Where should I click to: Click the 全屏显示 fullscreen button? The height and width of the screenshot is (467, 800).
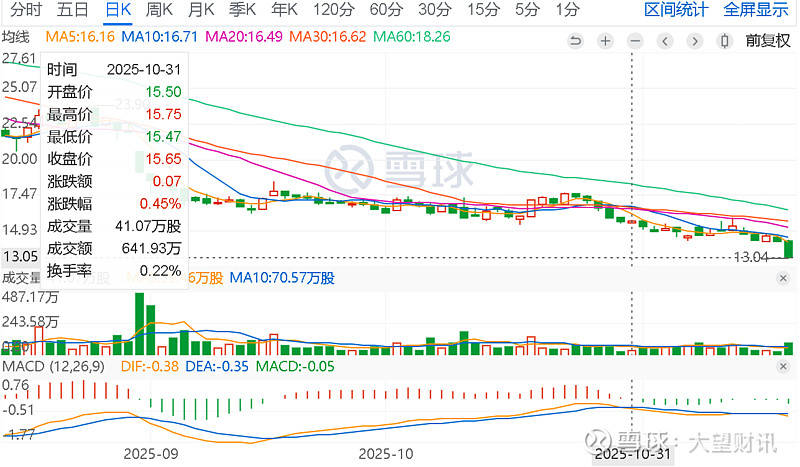pos(755,10)
